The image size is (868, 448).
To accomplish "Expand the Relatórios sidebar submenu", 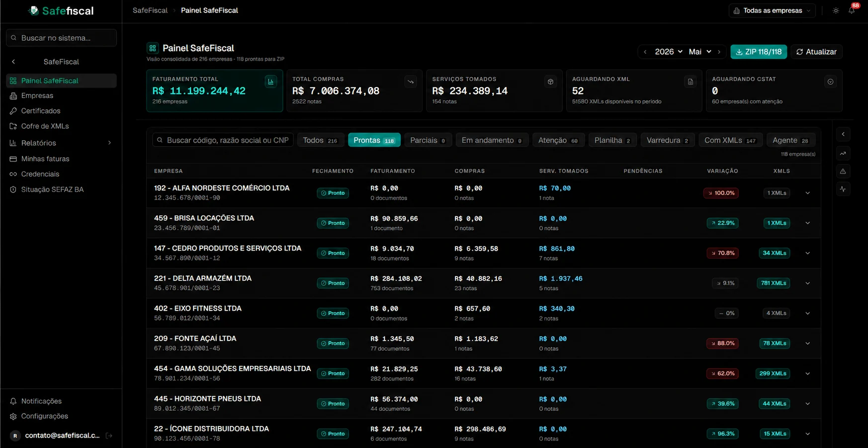I will (109, 143).
